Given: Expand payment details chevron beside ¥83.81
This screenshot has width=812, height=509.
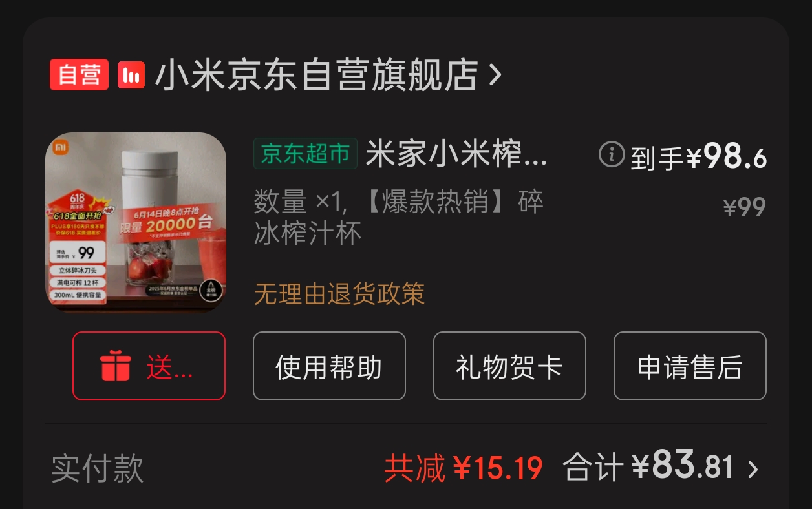Looking at the screenshot, I should click(753, 469).
